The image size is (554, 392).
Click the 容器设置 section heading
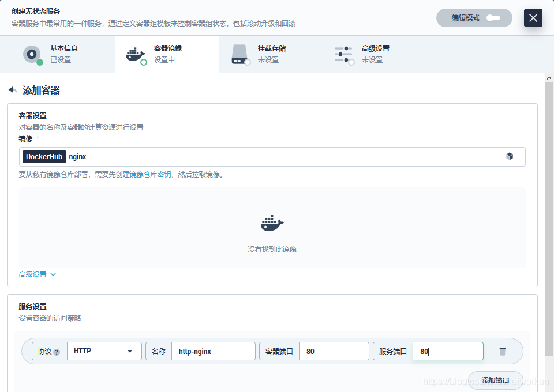pyautogui.click(x=32, y=116)
